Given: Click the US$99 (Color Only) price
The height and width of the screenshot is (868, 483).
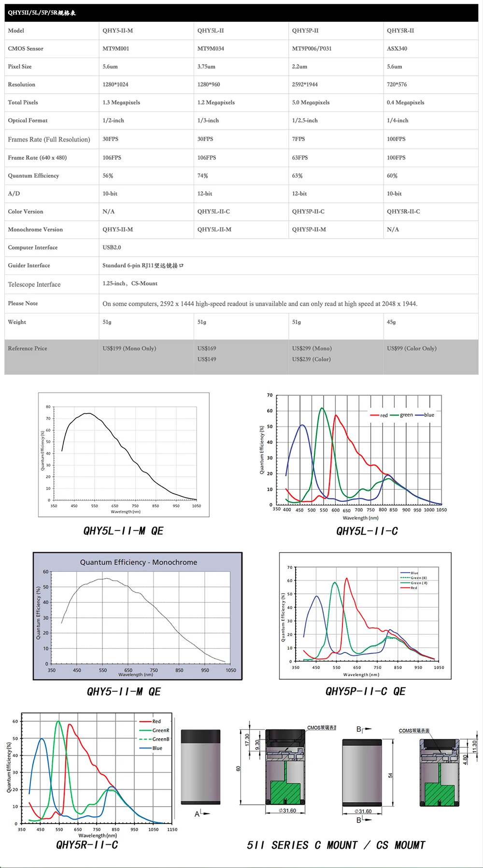Looking at the screenshot, I should [412, 348].
